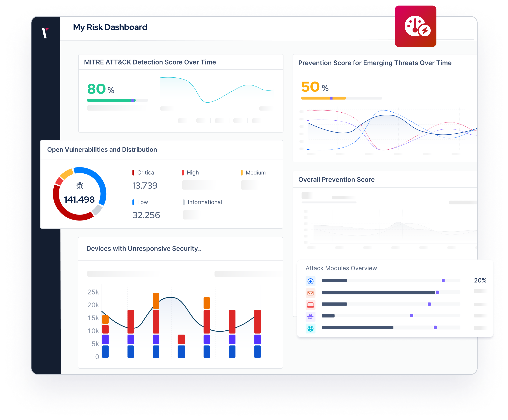Viewport: 508px width, 420px height.
Task: Select the email phishing module icon
Action: [311, 293]
